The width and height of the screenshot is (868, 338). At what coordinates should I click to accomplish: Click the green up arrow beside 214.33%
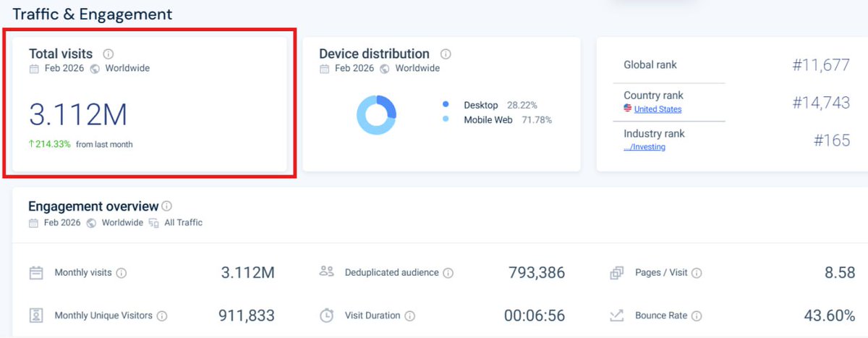click(x=31, y=144)
